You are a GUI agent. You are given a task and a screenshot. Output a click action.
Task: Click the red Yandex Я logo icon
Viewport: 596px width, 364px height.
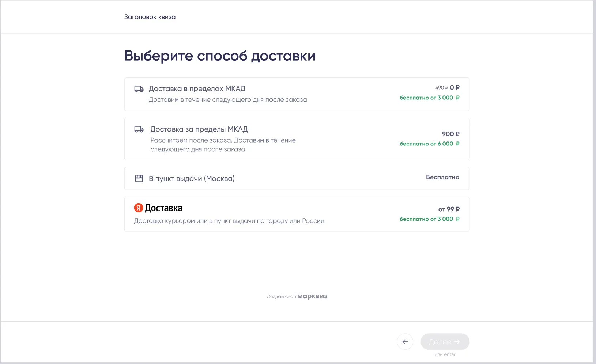tap(138, 208)
